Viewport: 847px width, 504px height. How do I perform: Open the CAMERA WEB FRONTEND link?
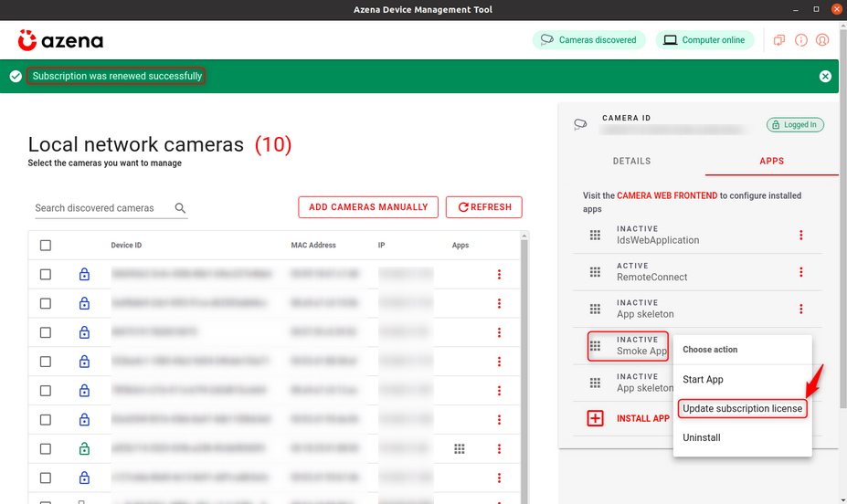(x=667, y=196)
